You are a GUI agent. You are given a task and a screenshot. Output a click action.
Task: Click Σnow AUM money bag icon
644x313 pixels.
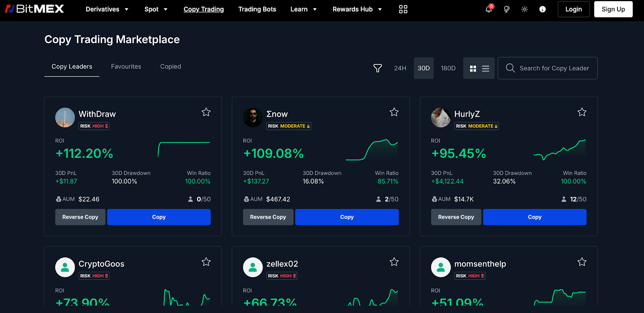point(246,199)
